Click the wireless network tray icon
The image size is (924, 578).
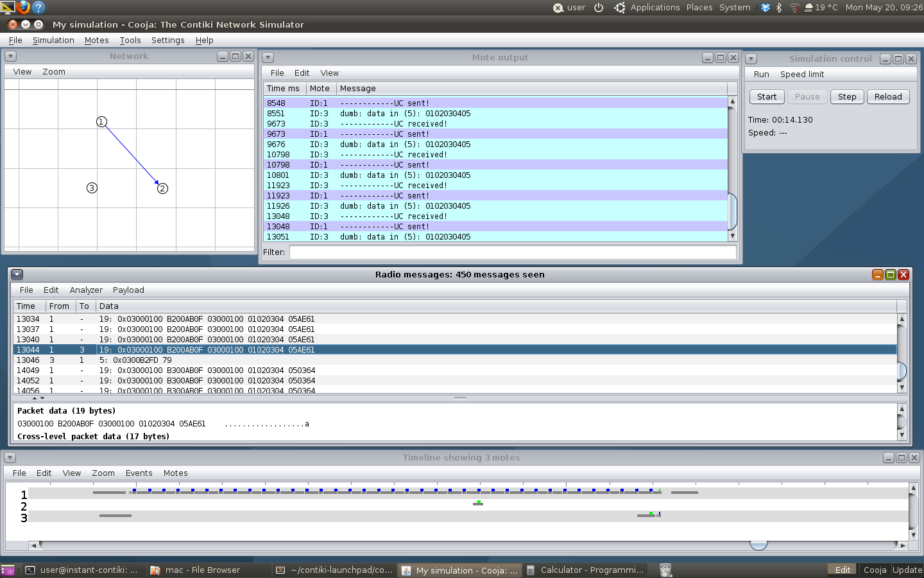tap(794, 8)
